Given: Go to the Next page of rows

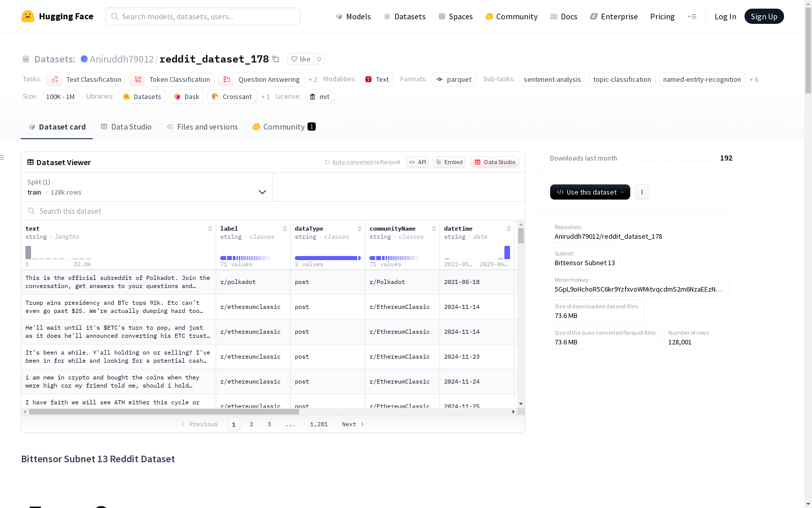Looking at the screenshot, I should tap(353, 424).
